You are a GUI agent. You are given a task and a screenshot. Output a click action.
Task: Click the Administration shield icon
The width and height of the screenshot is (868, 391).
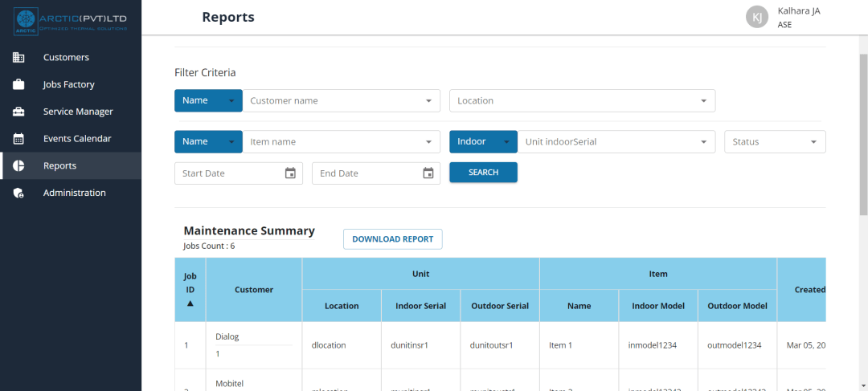(x=18, y=193)
